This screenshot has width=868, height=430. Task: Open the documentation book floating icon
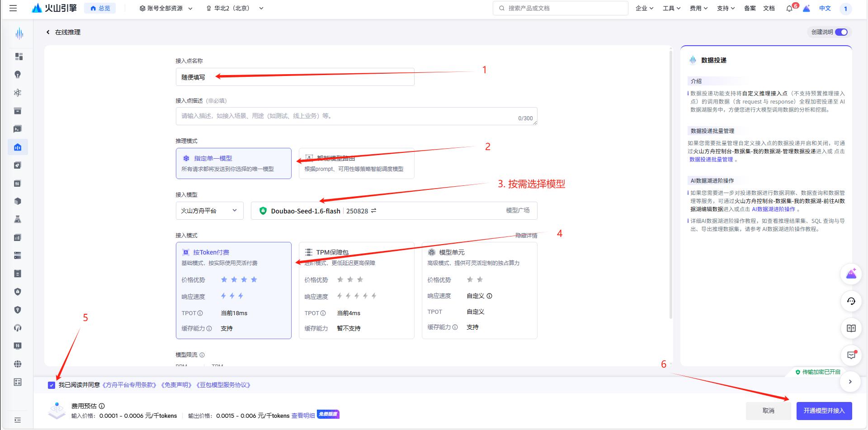852,328
